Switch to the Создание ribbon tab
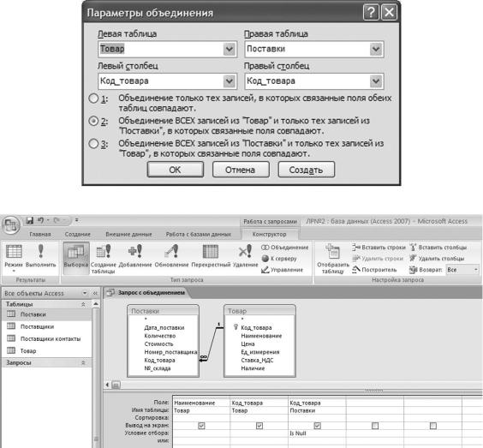The image size is (483, 448). coord(78,234)
